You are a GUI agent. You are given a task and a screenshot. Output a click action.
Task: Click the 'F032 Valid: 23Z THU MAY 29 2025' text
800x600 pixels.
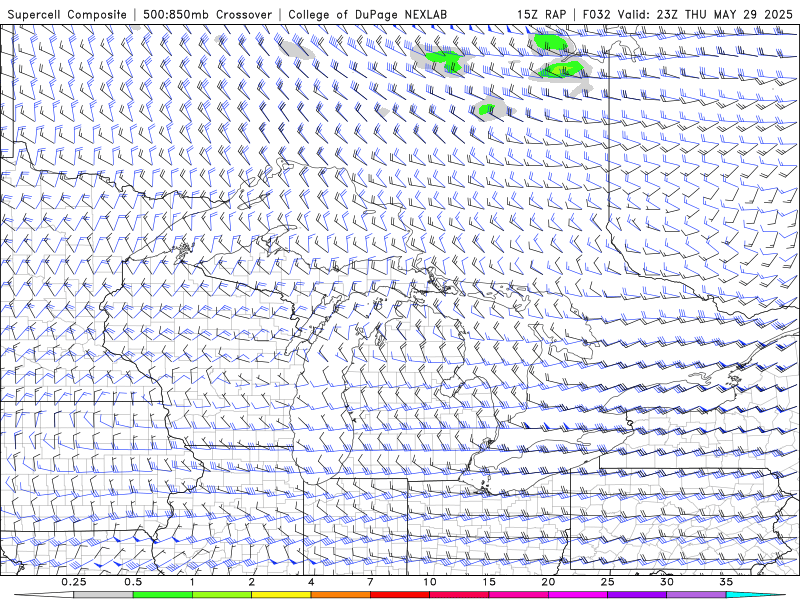point(688,14)
